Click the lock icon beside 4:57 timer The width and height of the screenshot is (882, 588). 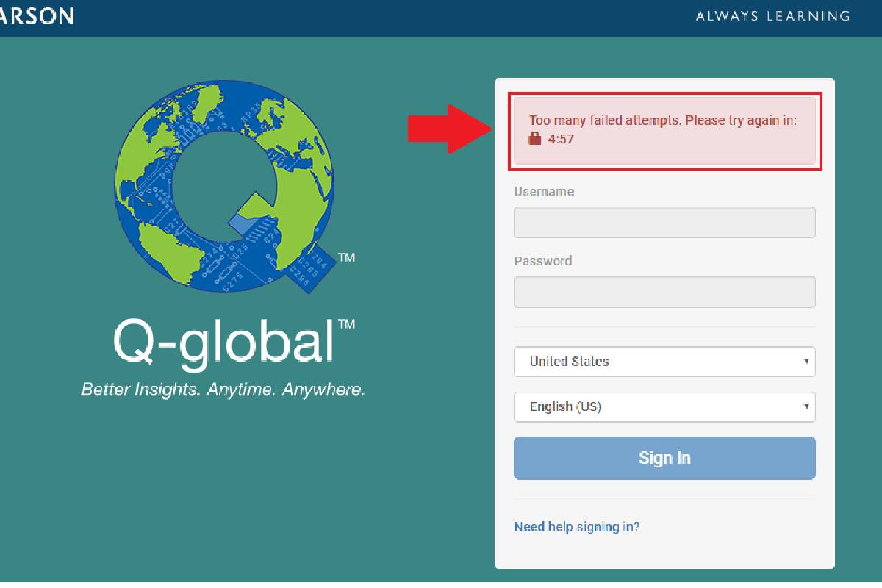(535, 137)
